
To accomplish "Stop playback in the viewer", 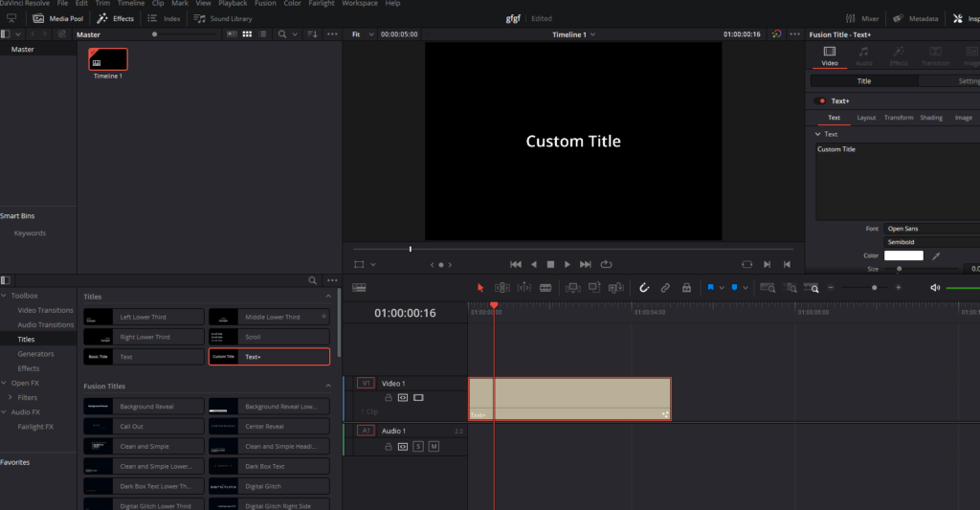I will coord(550,264).
